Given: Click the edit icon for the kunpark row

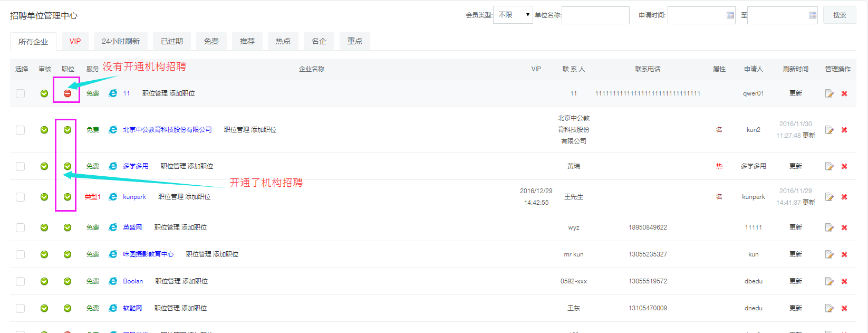Looking at the screenshot, I should click(829, 197).
